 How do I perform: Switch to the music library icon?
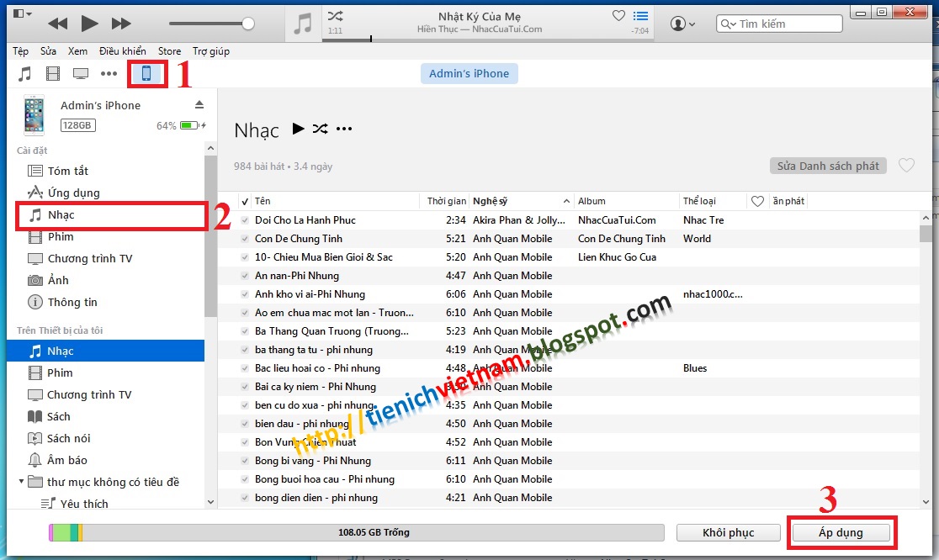(24, 74)
